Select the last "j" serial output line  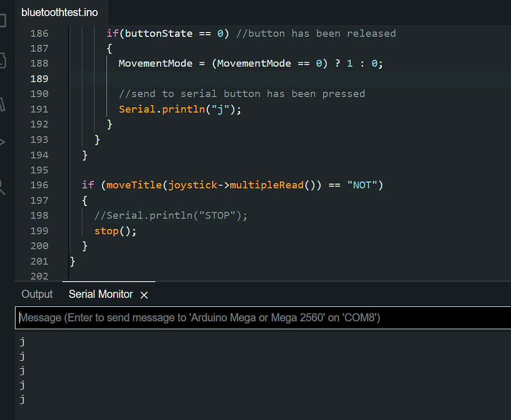tap(22, 399)
